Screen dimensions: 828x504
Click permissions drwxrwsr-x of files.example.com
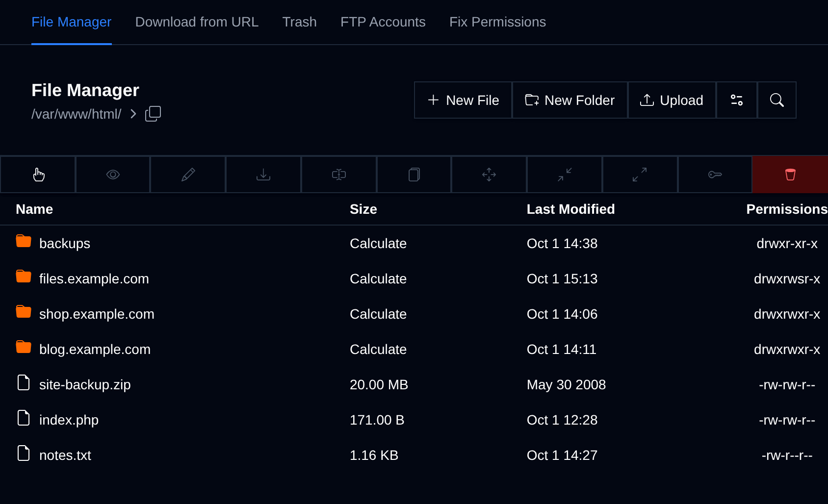(x=787, y=279)
